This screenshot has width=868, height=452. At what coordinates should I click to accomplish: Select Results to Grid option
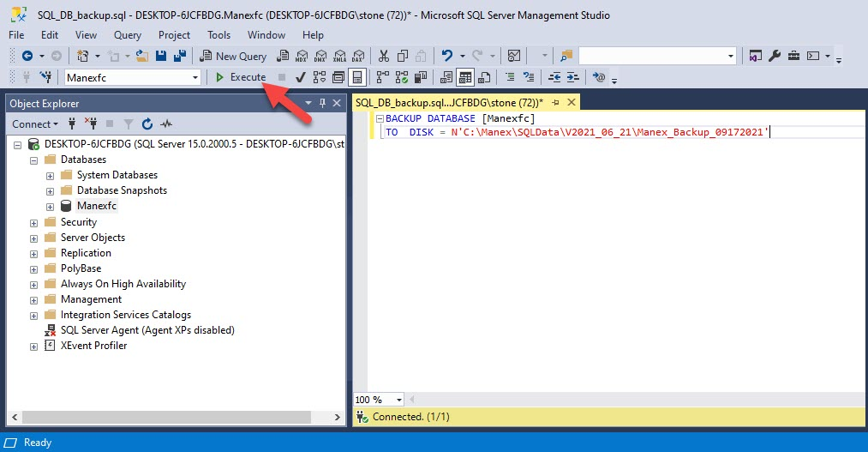(465, 77)
